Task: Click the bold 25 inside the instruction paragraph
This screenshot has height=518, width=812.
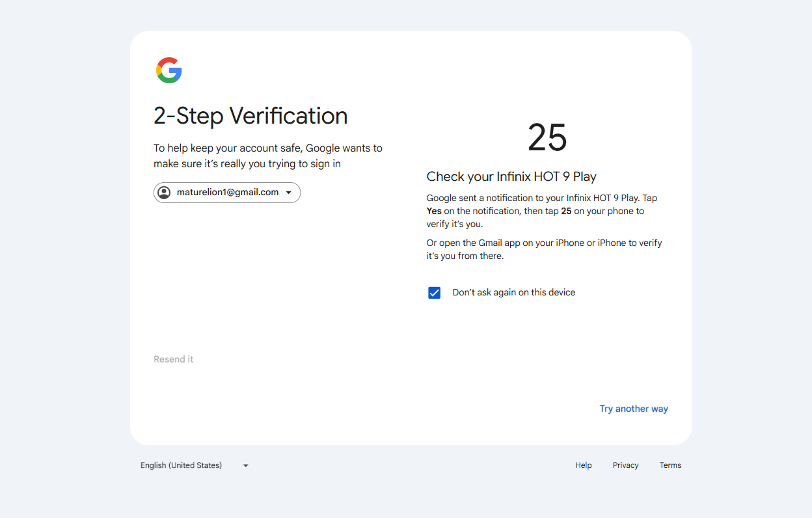Action: [x=566, y=211]
